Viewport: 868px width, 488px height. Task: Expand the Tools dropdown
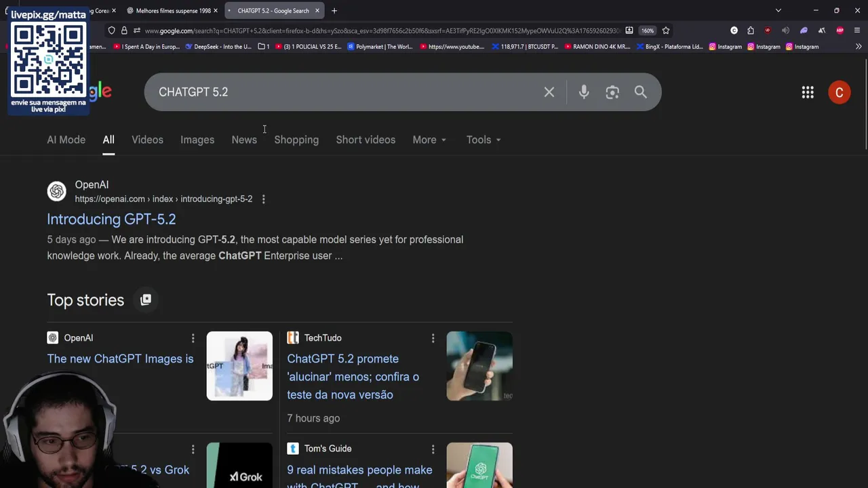coord(484,140)
